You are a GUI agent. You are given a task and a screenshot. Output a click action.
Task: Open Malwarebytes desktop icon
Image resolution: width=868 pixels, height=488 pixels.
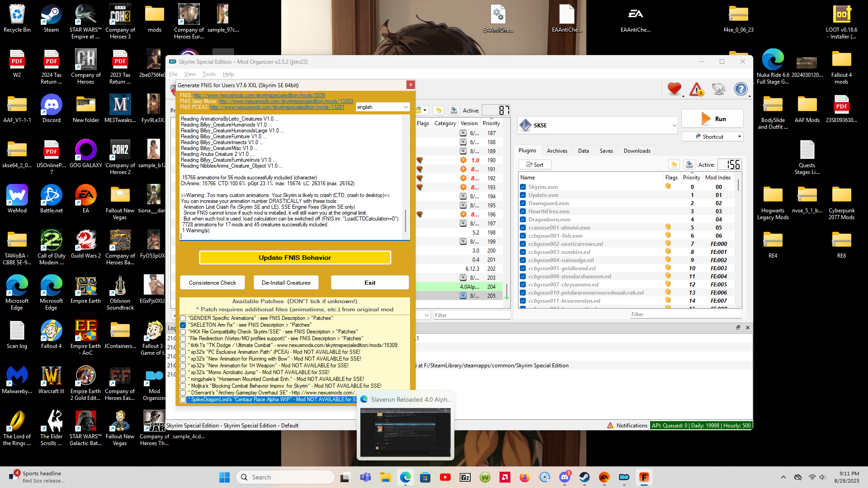(x=17, y=380)
